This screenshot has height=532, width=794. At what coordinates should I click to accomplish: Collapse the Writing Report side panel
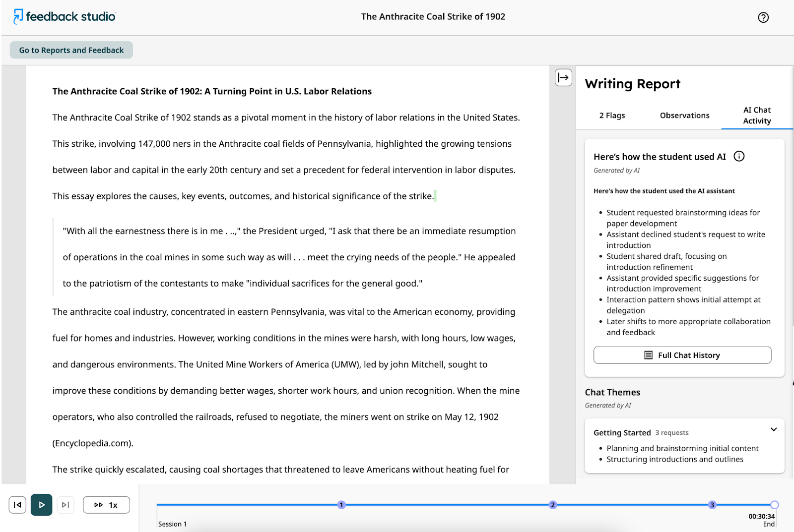563,77
